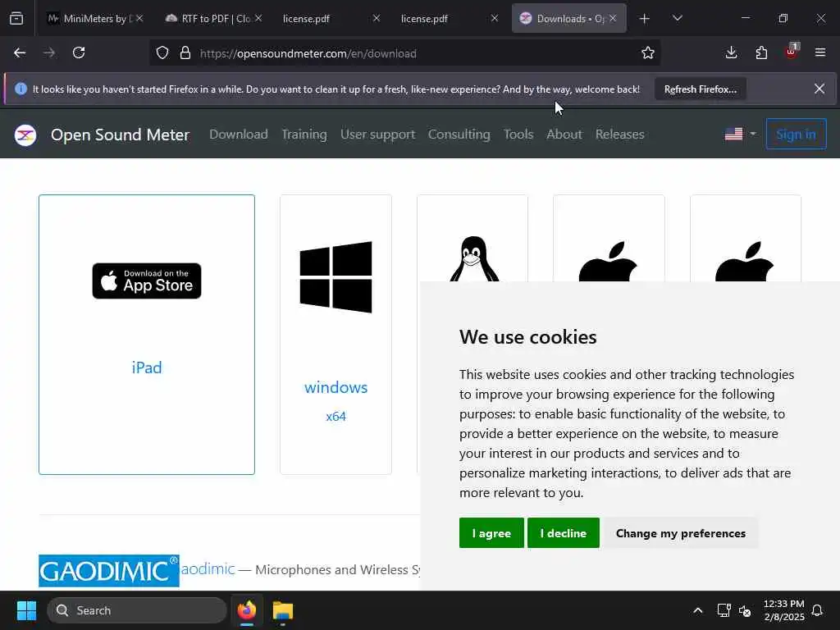Show hidden tray icons chevron
This screenshot has width=840, height=630.
(697, 610)
